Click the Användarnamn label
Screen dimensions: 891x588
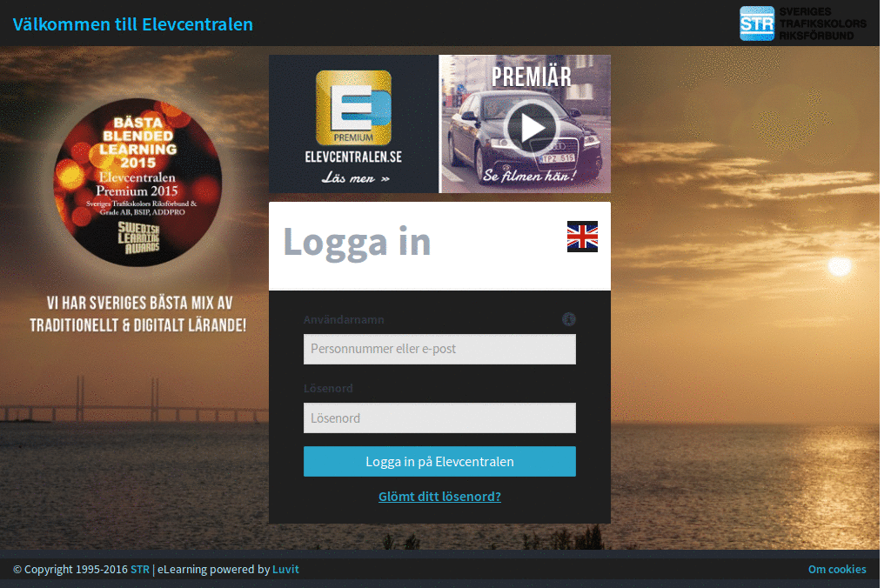(x=344, y=320)
